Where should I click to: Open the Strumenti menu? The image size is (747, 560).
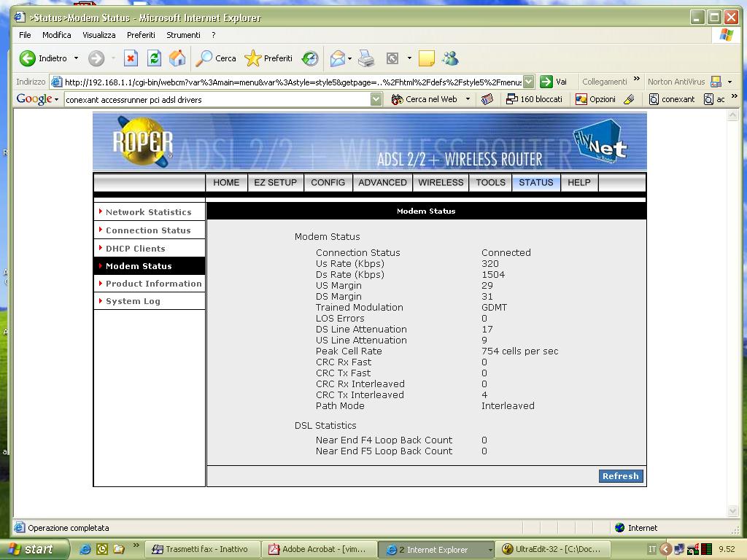point(183,35)
